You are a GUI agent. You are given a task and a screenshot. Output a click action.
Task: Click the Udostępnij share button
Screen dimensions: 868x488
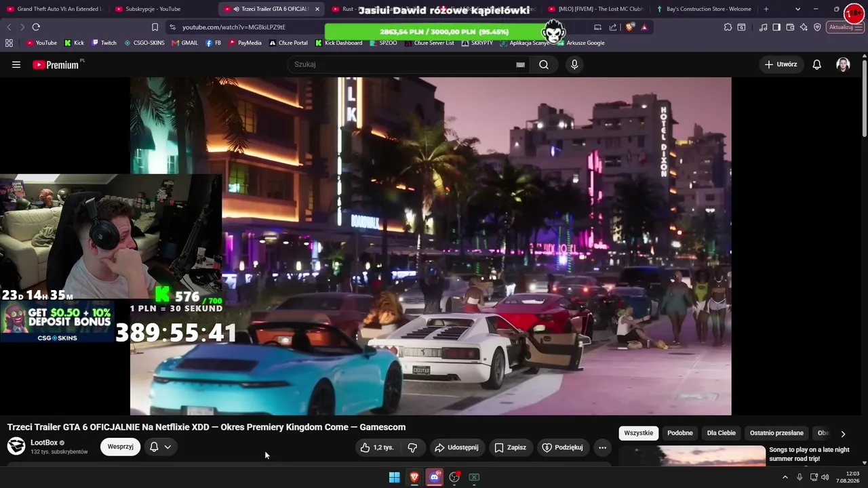pyautogui.click(x=456, y=447)
